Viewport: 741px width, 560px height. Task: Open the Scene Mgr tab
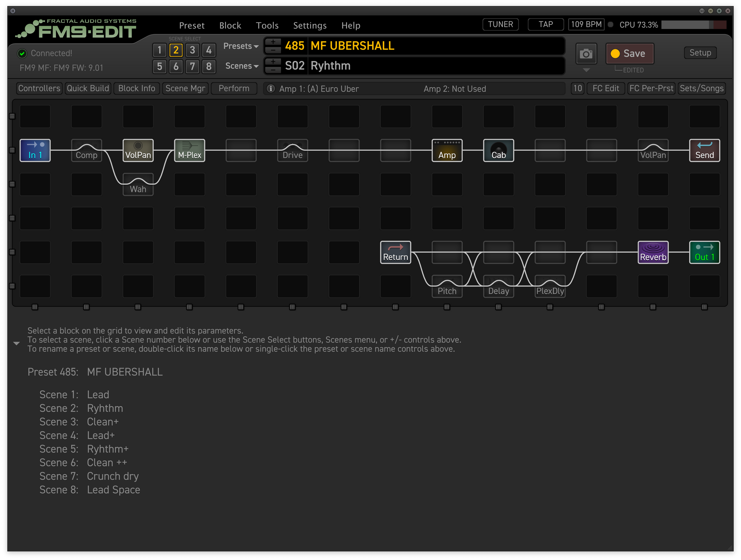point(185,88)
